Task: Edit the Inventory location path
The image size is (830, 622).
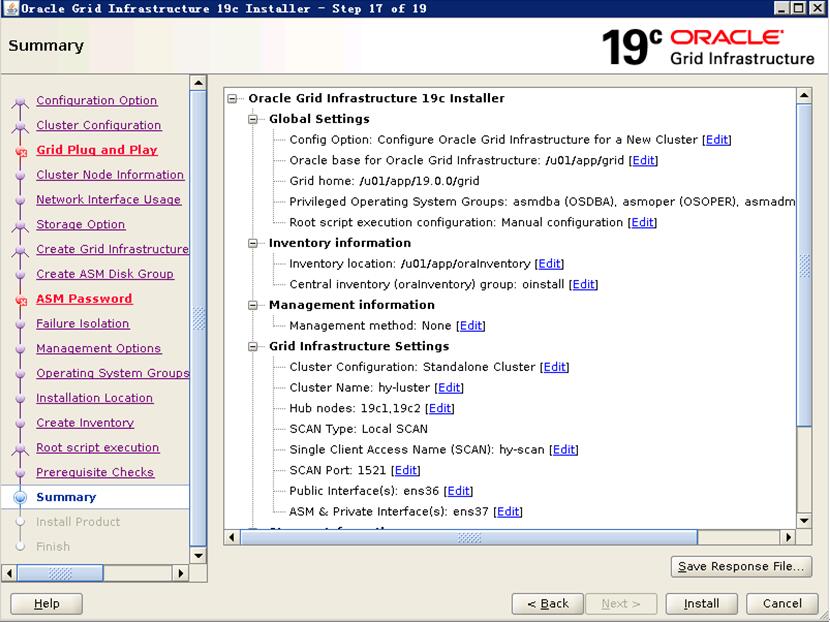Action: tap(549, 264)
